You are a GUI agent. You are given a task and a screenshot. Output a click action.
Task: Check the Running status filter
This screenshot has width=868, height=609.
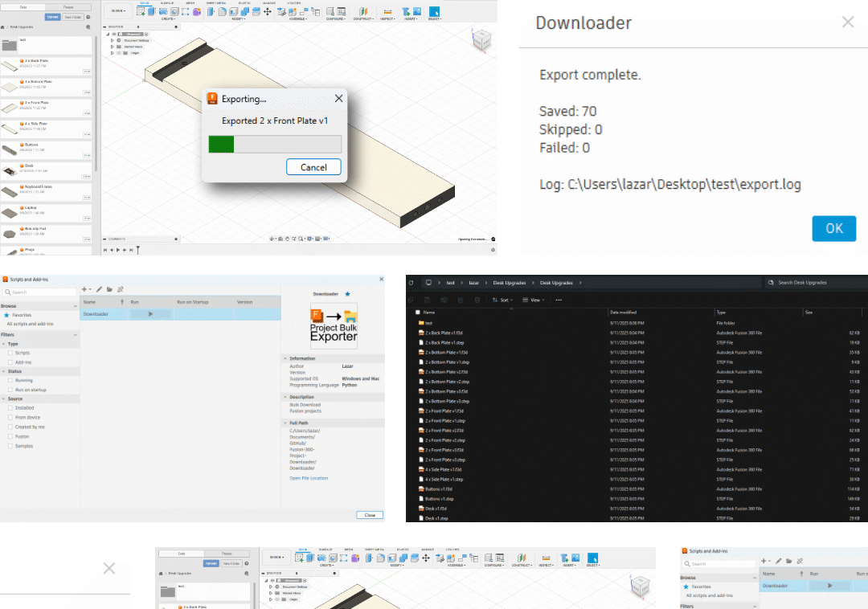tap(10, 380)
